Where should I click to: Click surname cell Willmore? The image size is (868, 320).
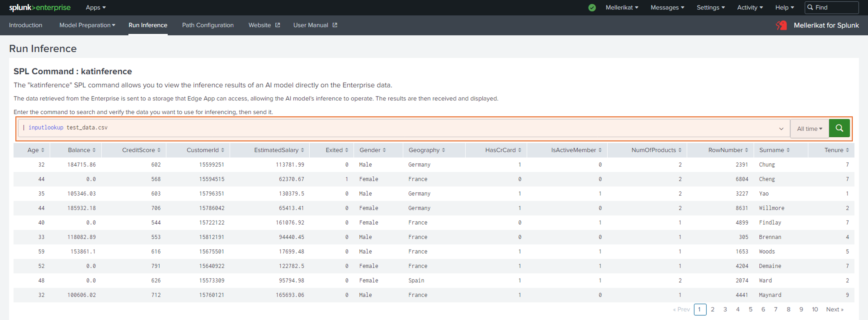771,208
